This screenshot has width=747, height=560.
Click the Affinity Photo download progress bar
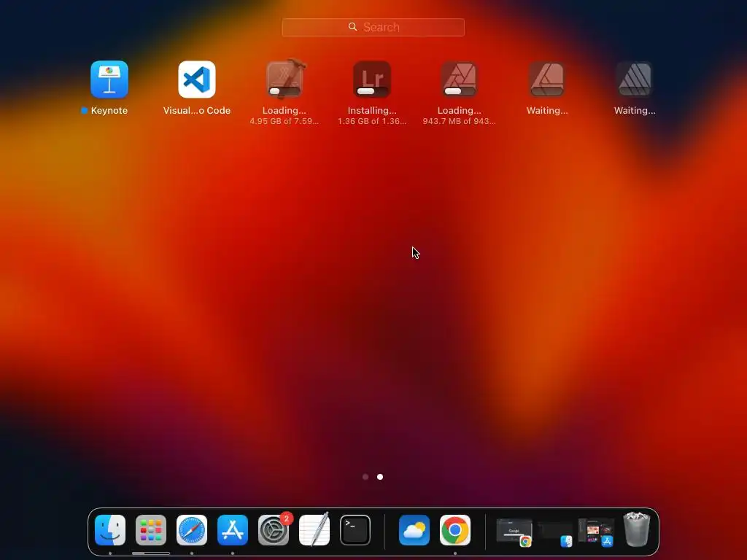(460, 91)
